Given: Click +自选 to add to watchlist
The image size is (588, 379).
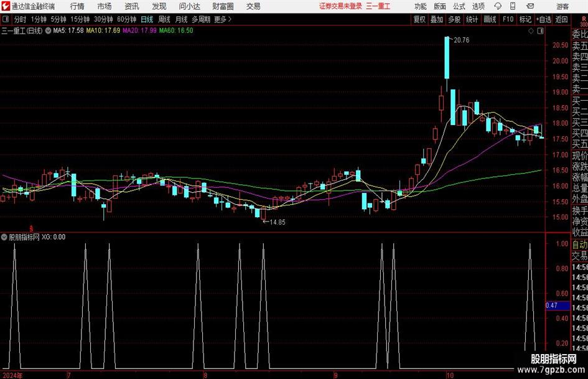Looking at the screenshot, I should pyautogui.click(x=543, y=19).
